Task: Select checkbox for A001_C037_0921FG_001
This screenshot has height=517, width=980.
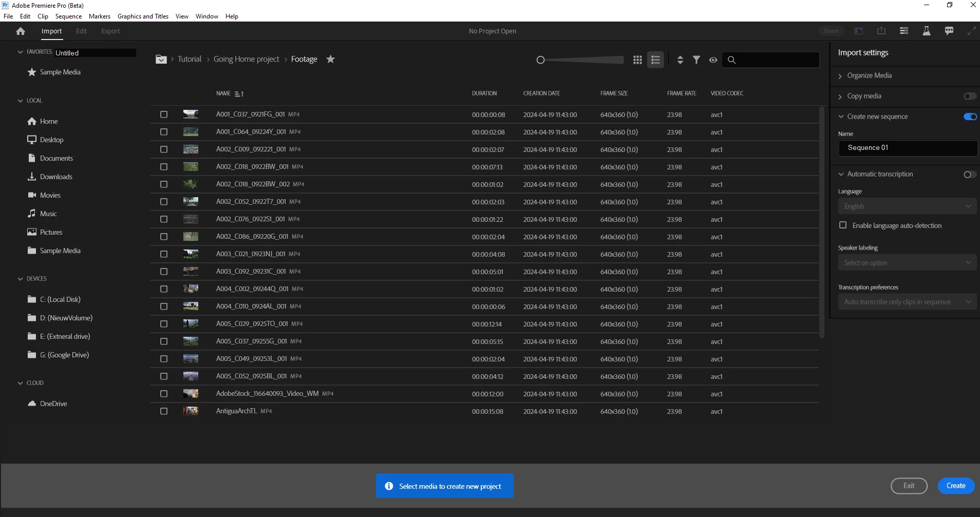Action: [164, 114]
